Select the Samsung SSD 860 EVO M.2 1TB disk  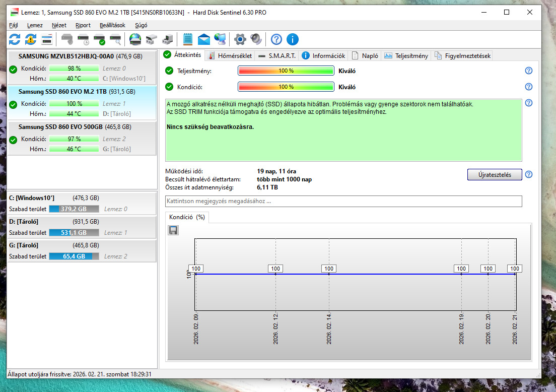click(82, 103)
